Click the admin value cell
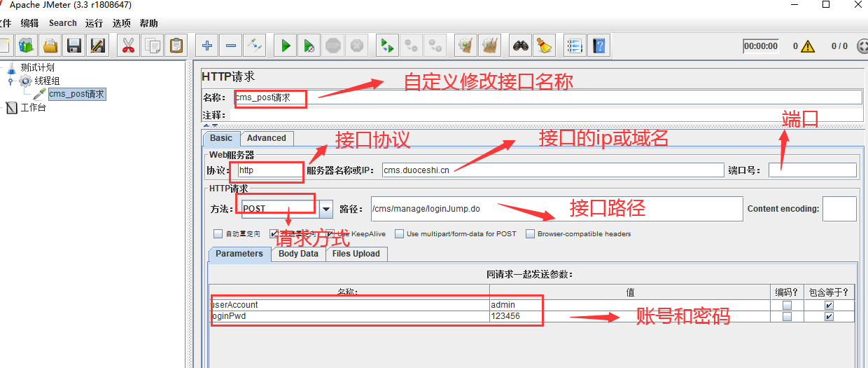 click(629, 306)
